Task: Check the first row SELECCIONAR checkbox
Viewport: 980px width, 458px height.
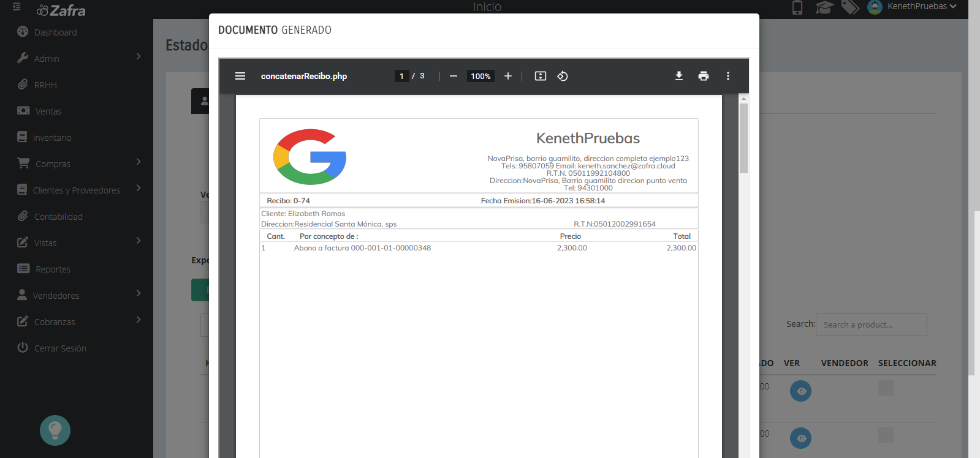Action: 886,388
